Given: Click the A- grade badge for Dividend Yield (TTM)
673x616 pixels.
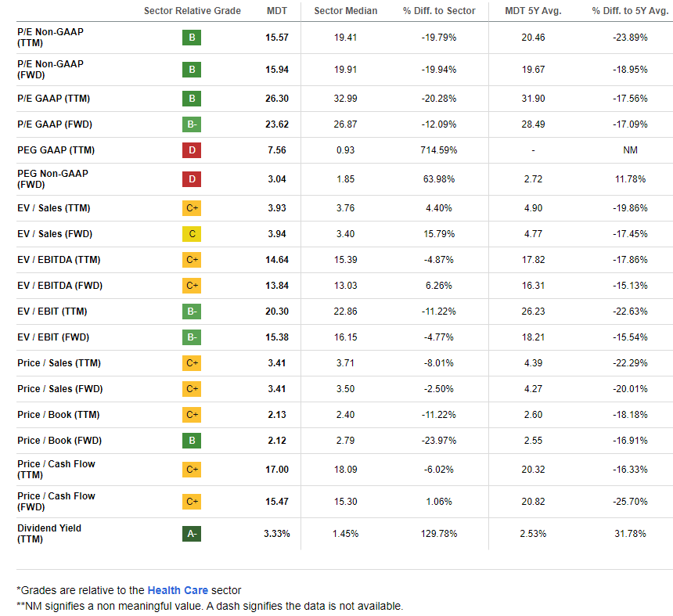Looking at the screenshot, I should (x=192, y=534).
